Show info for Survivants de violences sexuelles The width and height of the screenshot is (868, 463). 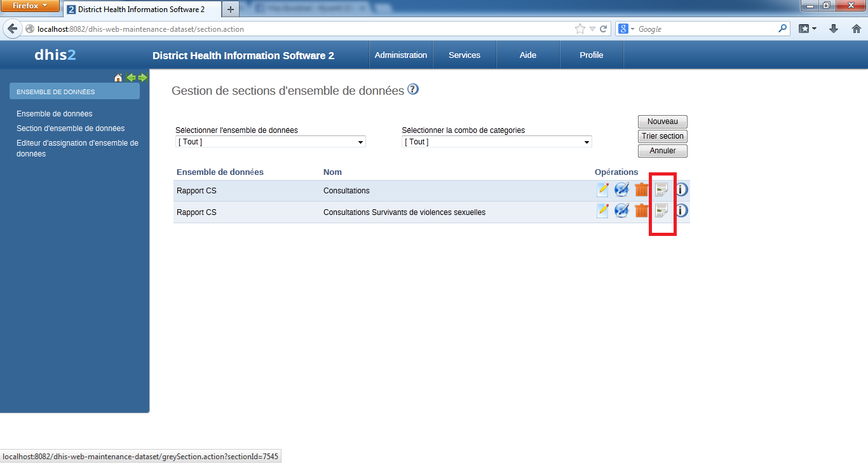[x=681, y=211]
